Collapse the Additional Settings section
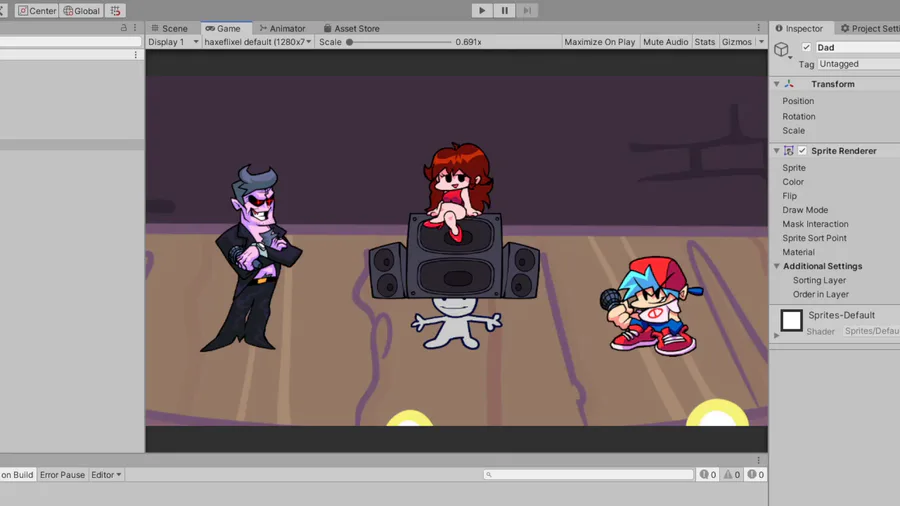This screenshot has height=506, width=900. [777, 266]
